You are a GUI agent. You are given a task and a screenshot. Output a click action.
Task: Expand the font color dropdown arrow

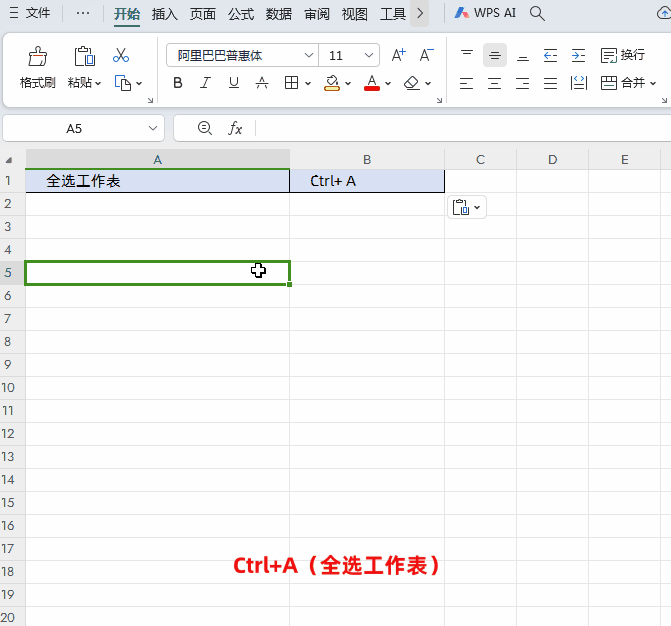[x=388, y=83]
